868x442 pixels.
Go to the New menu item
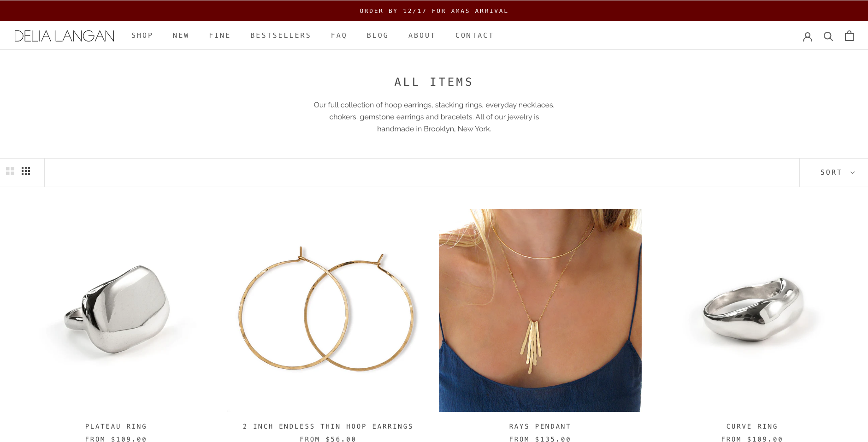click(181, 35)
